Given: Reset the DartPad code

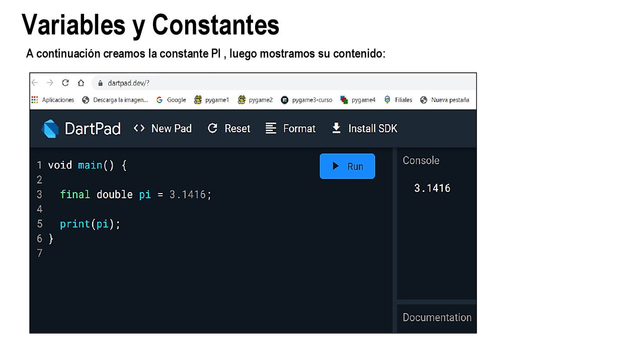Looking at the screenshot, I should click(x=229, y=129).
